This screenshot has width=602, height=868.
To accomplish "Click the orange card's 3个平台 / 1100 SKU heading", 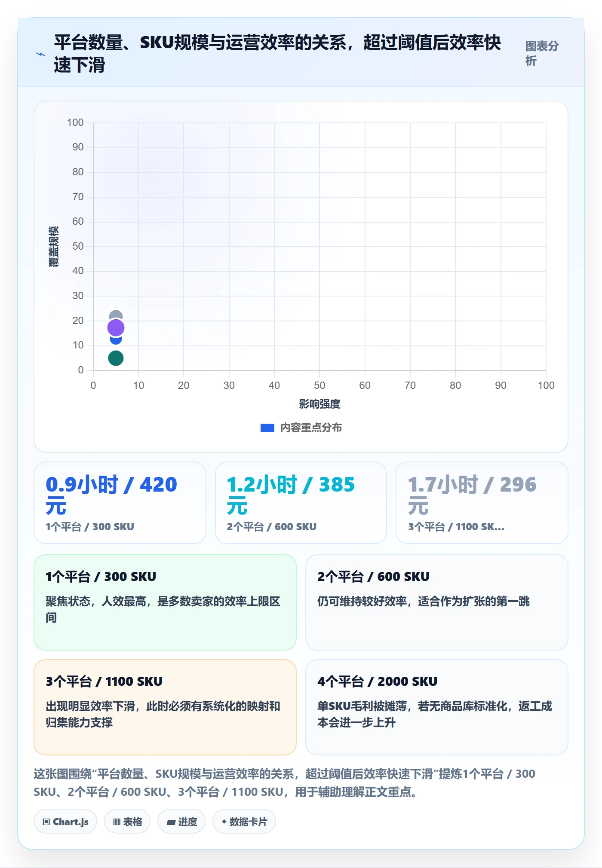I will point(104,682).
